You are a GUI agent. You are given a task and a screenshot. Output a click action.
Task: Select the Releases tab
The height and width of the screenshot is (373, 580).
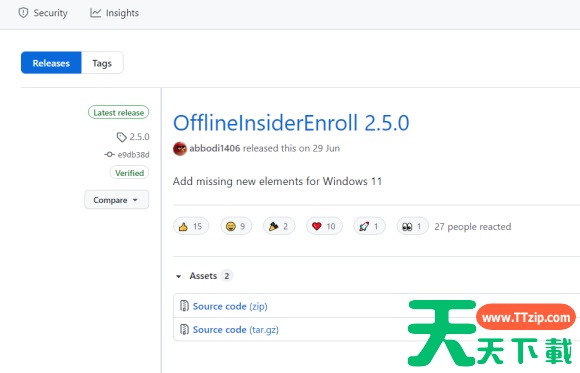(x=51, y=63)
